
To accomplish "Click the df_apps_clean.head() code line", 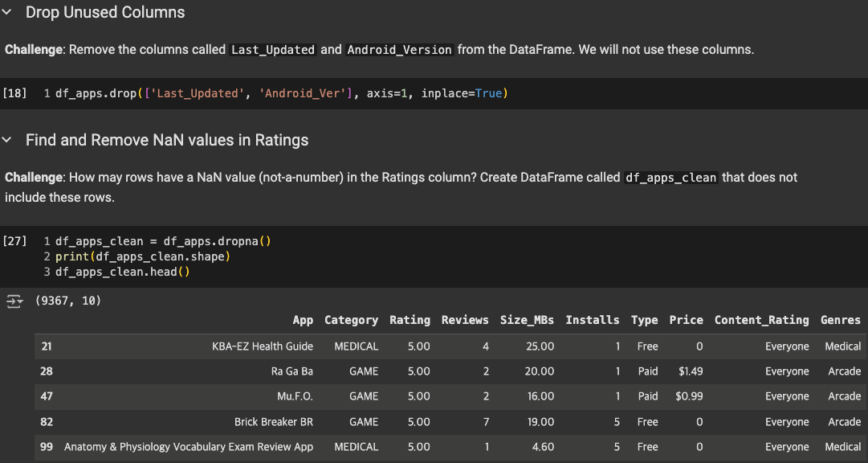I will tap(122, 272).
